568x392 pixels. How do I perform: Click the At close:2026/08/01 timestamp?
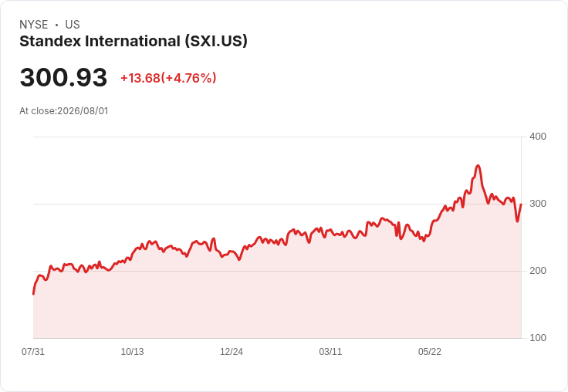[64, 111]
